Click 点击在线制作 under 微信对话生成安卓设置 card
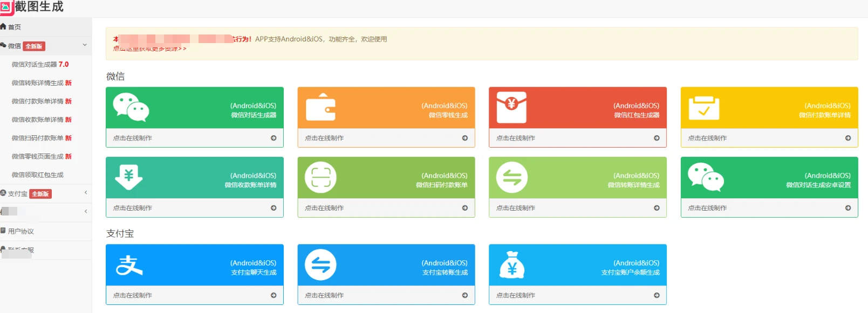This screenshot has height=313, width=868. pos(707,208)
